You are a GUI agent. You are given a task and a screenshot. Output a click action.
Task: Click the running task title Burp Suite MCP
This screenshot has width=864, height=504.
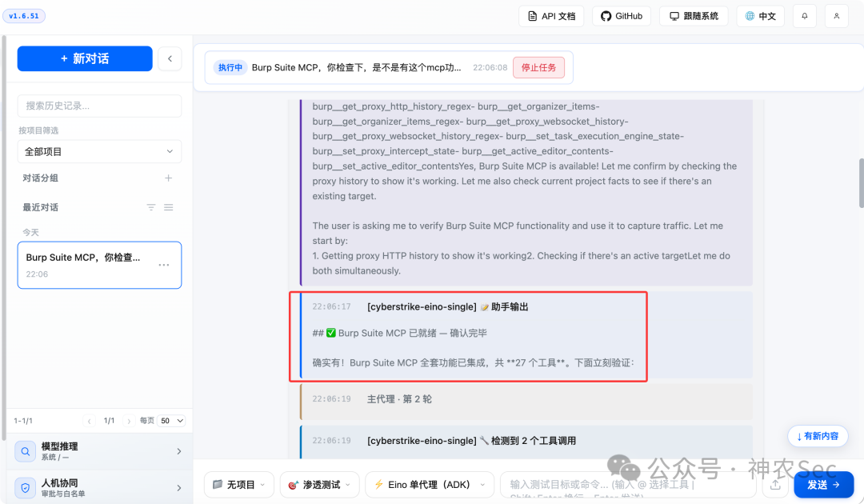tap(356, 67)
